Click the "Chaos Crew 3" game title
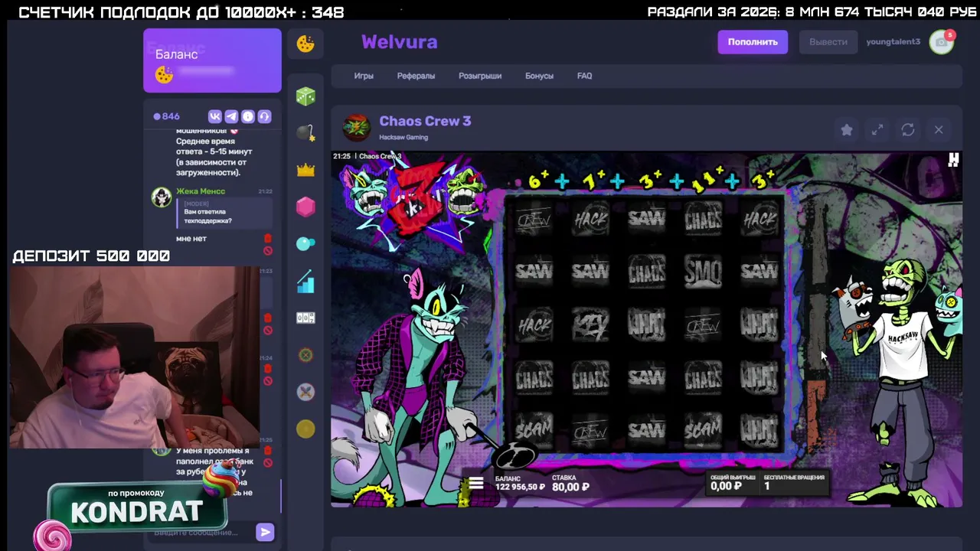 [425, 121]
